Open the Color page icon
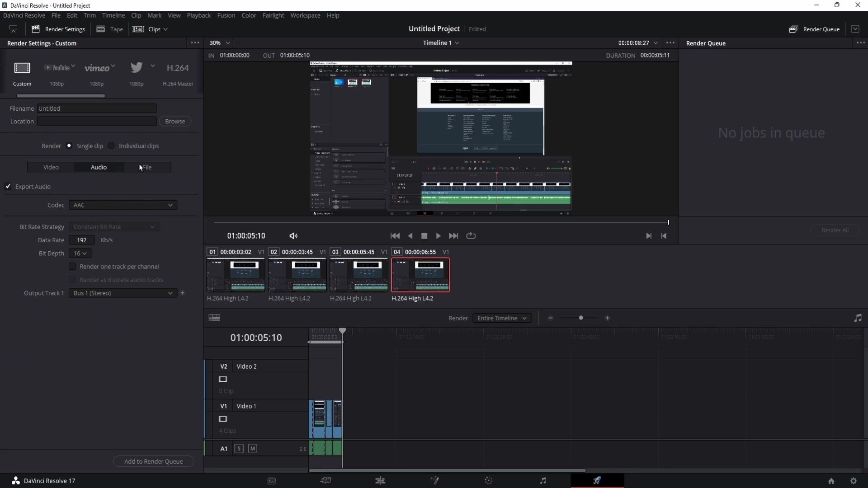Screen dimensions: 868x488 pyautogui.click(x=489, y=480)
